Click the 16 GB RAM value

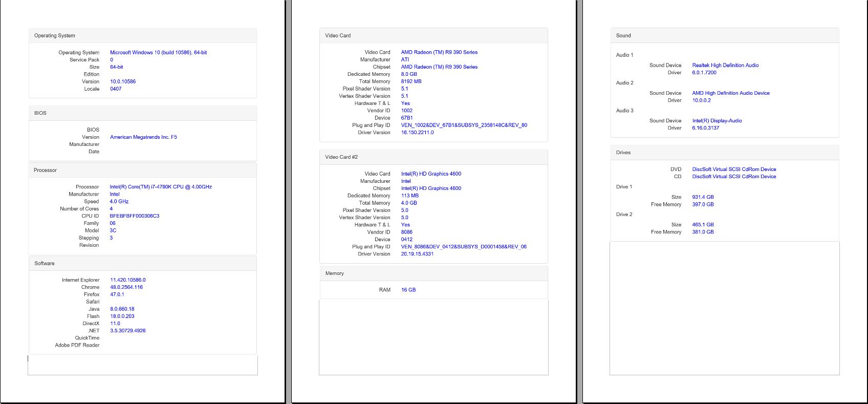click(x=408, y=290)
